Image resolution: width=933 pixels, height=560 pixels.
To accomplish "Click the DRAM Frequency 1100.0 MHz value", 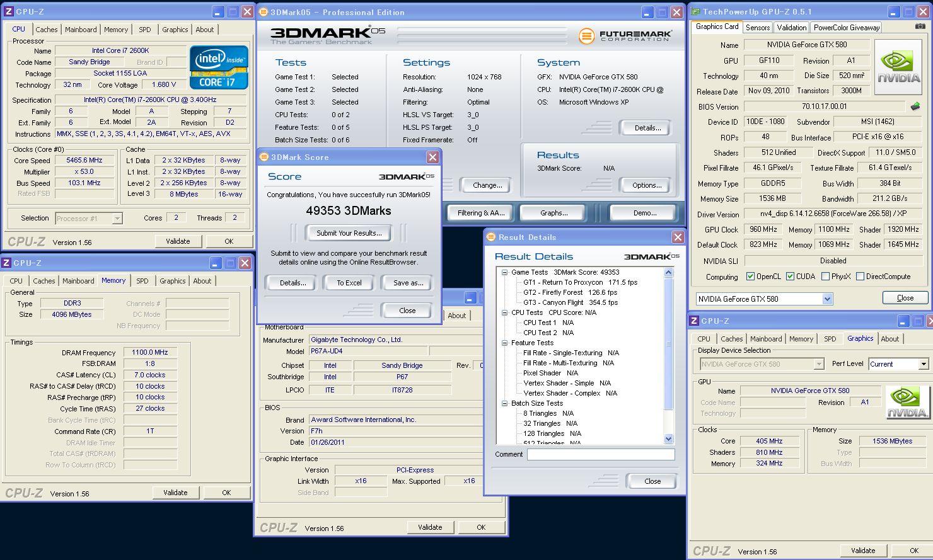I will tap(150, 353).
